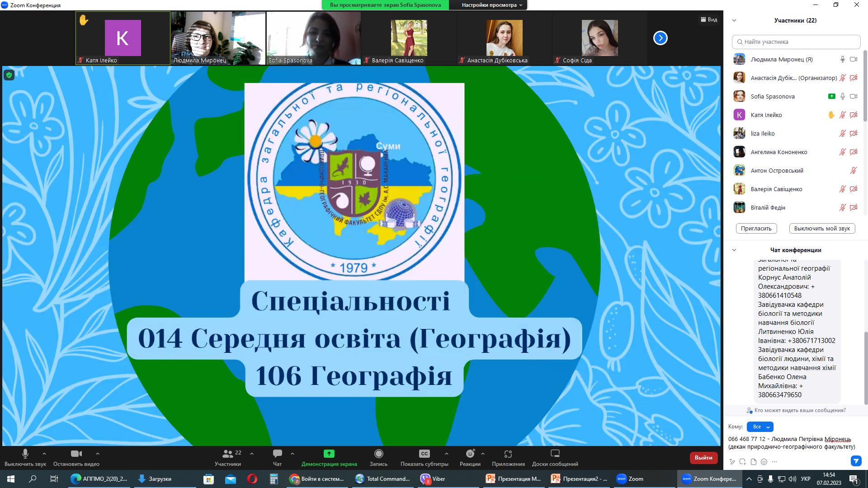The height and width of the screenshot is (488, 868).
Task: Stop the video (Остановить видео)
Action: point(76,454)
